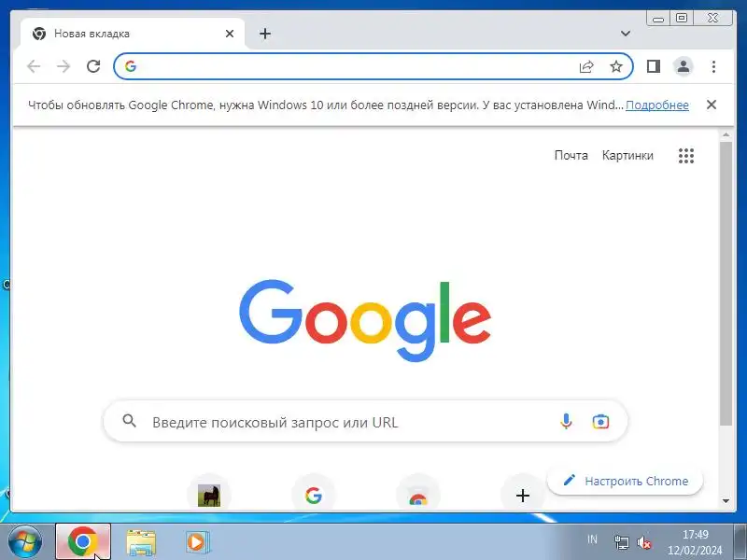Launch Windows Media Player from taskbar

[x=196, y=542]
